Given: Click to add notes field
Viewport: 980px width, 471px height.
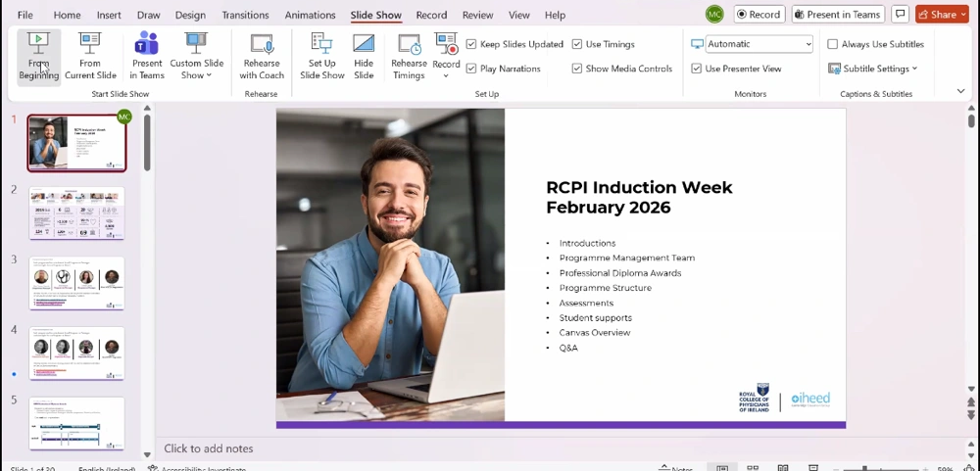Looking at the screenshot, I should pos(209,448).
